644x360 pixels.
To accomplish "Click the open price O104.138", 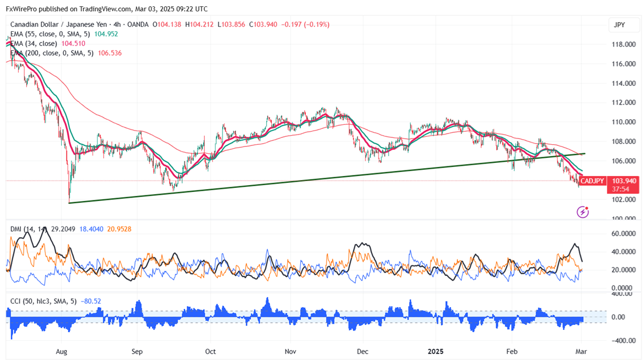I will (167, 24).
